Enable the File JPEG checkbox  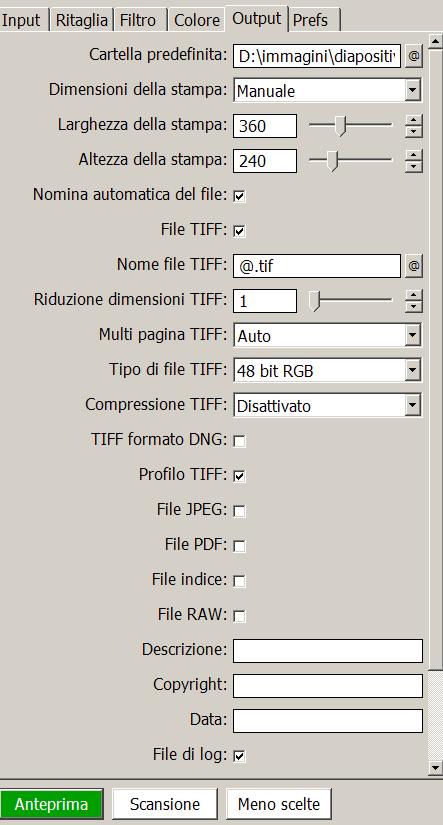tap(239, 511)
